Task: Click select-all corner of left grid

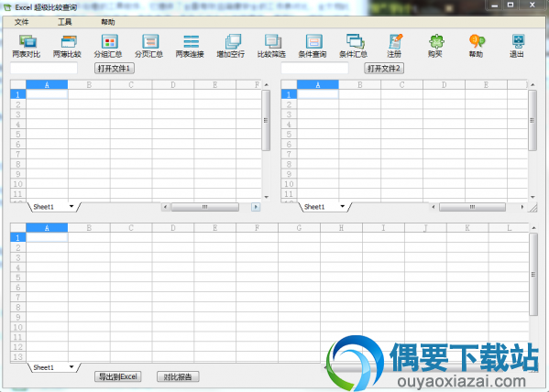Action: [18, 84]
